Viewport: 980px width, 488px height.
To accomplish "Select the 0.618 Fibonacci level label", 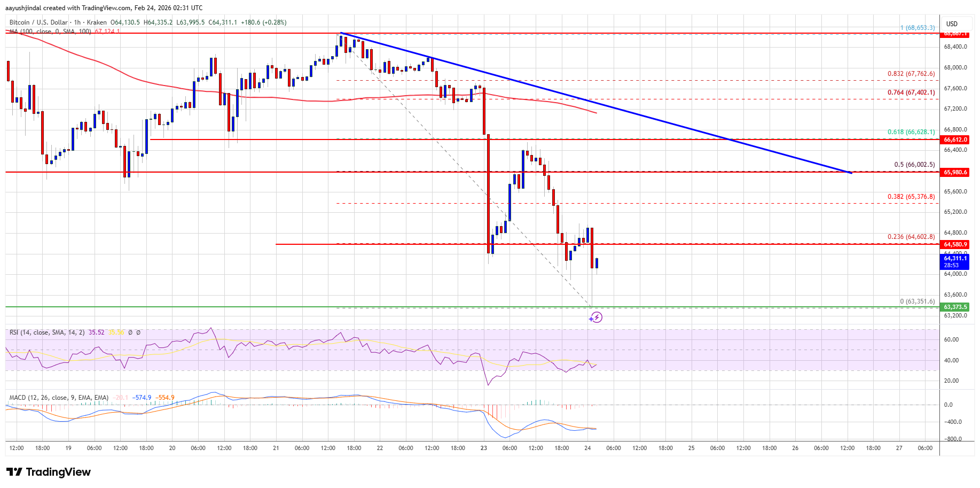I will tap(911, 132).
